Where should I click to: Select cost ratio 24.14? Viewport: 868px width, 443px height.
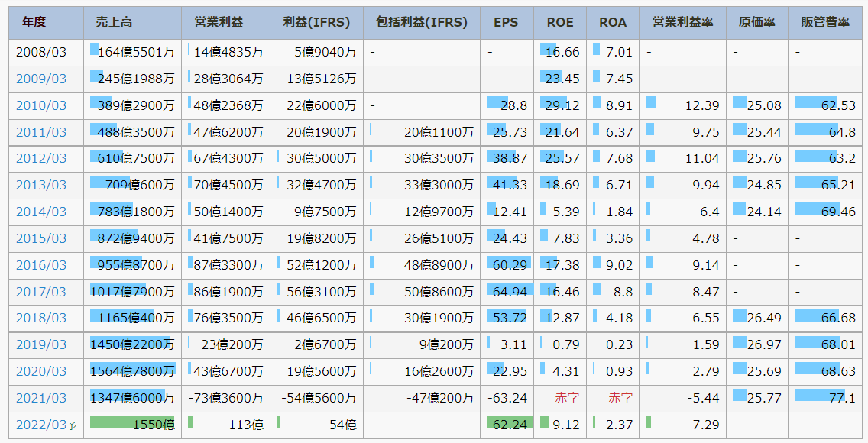[764, 212]
